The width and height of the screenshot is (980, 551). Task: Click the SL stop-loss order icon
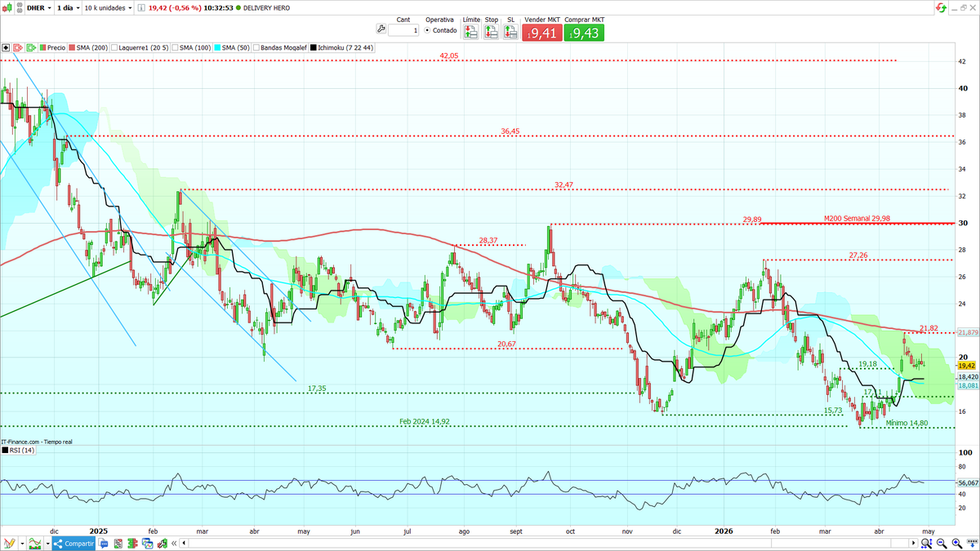click(511, 32)
